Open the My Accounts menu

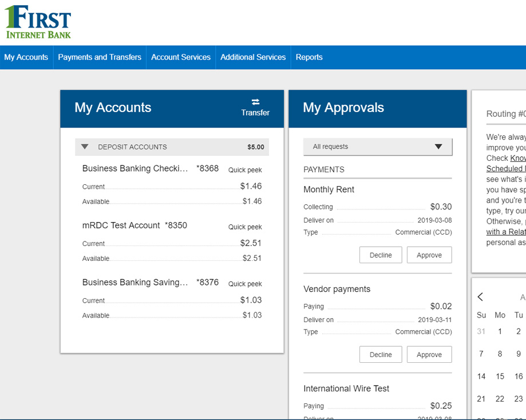point(26,57)
